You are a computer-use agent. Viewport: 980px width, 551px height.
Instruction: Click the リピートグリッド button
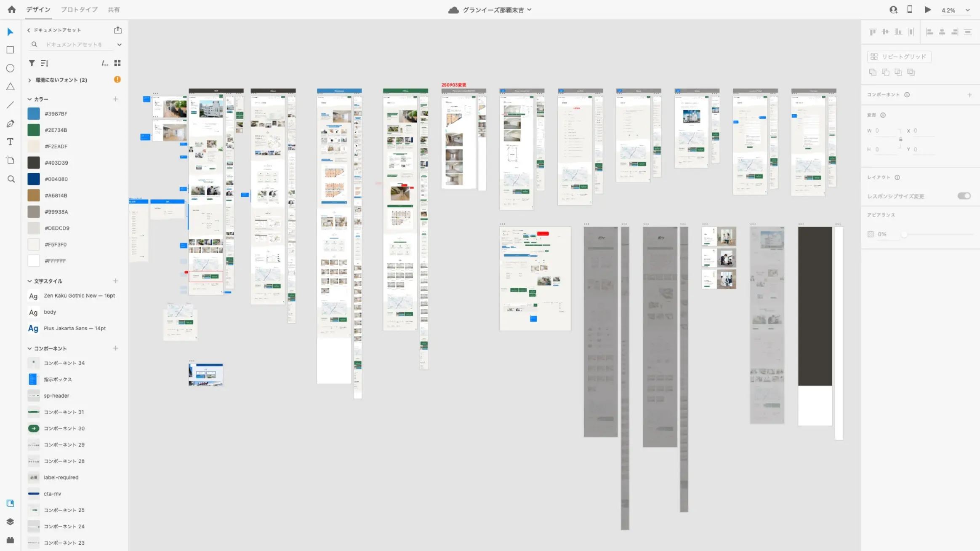point(899,56)
